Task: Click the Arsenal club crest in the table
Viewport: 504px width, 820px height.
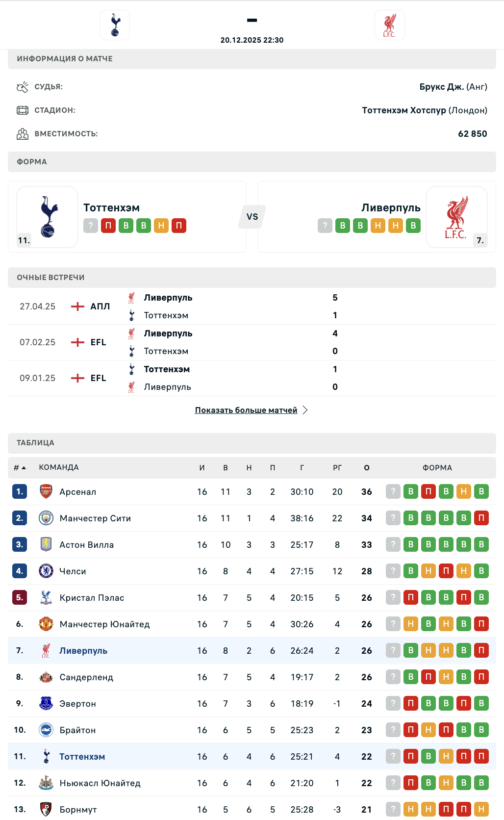Action: coord(46,491)
